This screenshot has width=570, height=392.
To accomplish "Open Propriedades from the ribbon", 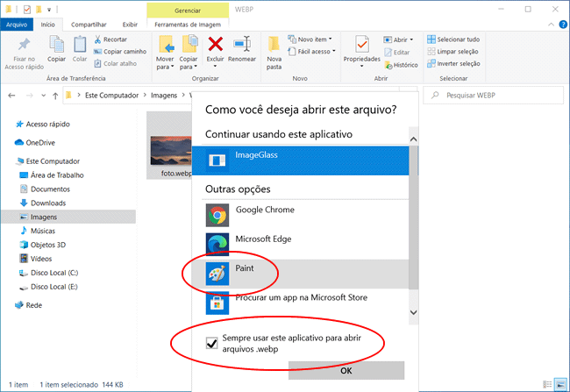I will pyautogui.click(x=360, y=45).
